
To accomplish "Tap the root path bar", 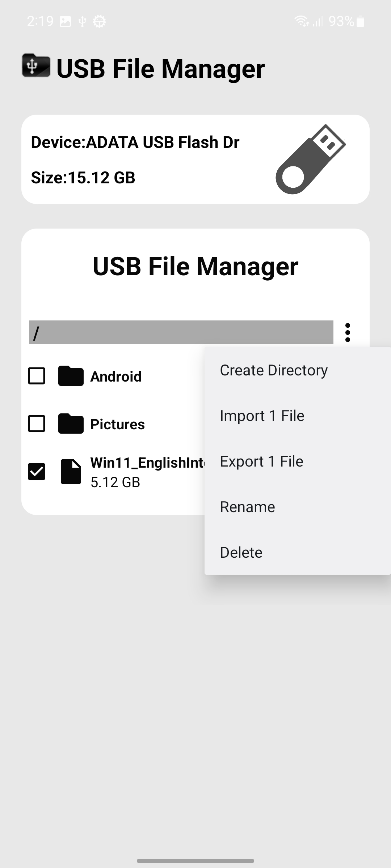I will 181,332.
